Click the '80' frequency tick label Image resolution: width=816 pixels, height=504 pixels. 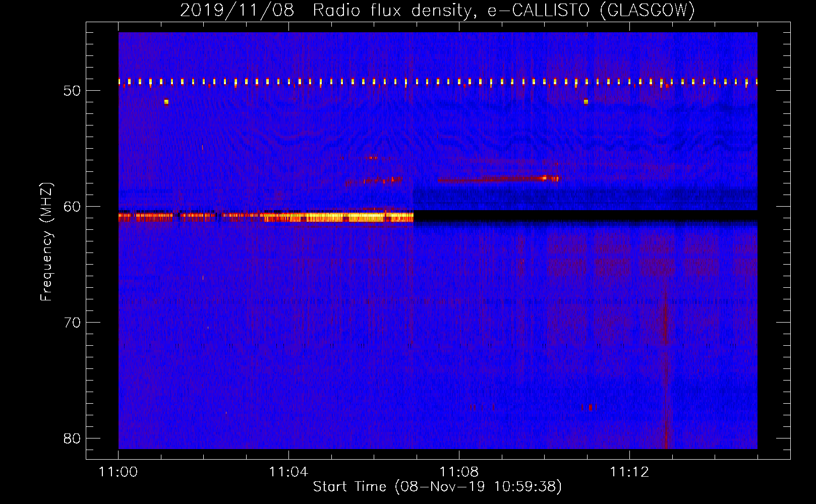[72, 438]
